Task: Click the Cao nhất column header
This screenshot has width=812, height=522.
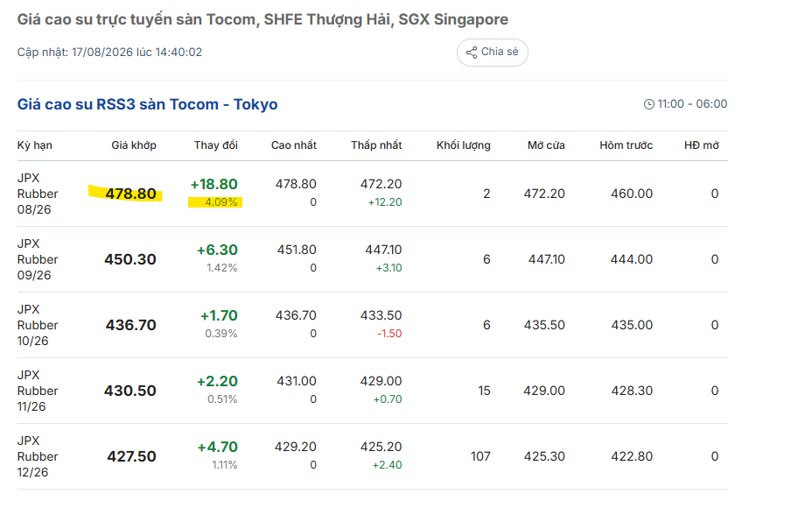Action: pos(294,145)
